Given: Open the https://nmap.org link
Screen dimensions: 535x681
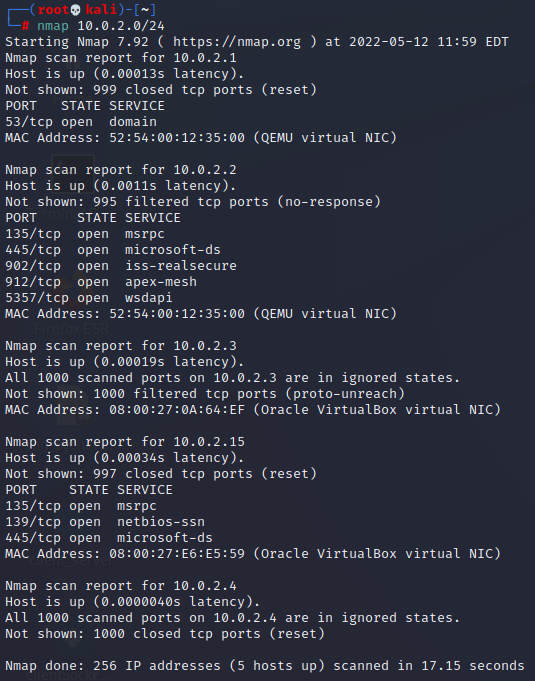Looking at the screenshot, I should [x=237, y=42].
